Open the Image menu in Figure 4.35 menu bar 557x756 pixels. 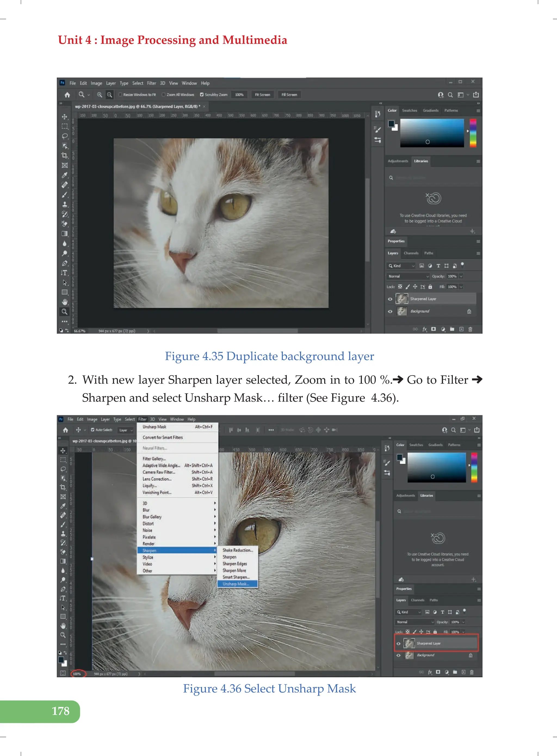(96, 83)
